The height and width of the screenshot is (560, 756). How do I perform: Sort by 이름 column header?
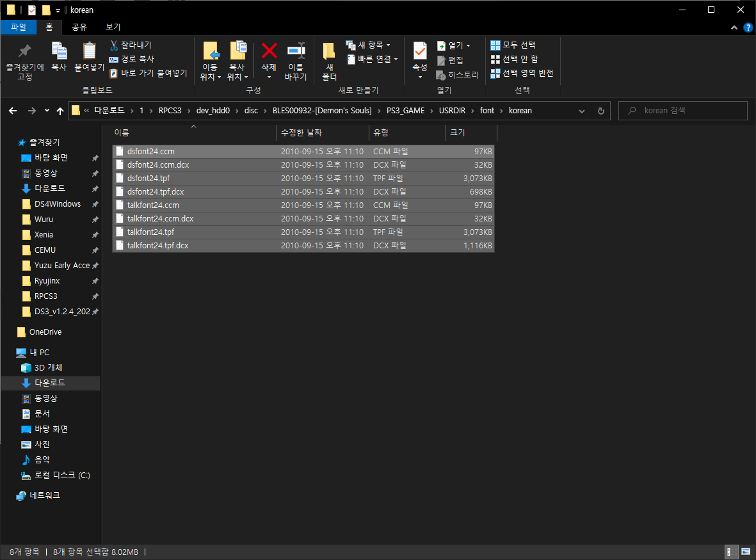[x=194, y=132]
